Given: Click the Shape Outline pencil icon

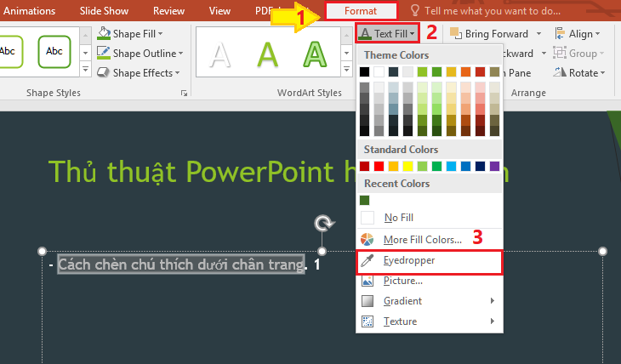Looking at the screenshot, I should coord(104,53).
